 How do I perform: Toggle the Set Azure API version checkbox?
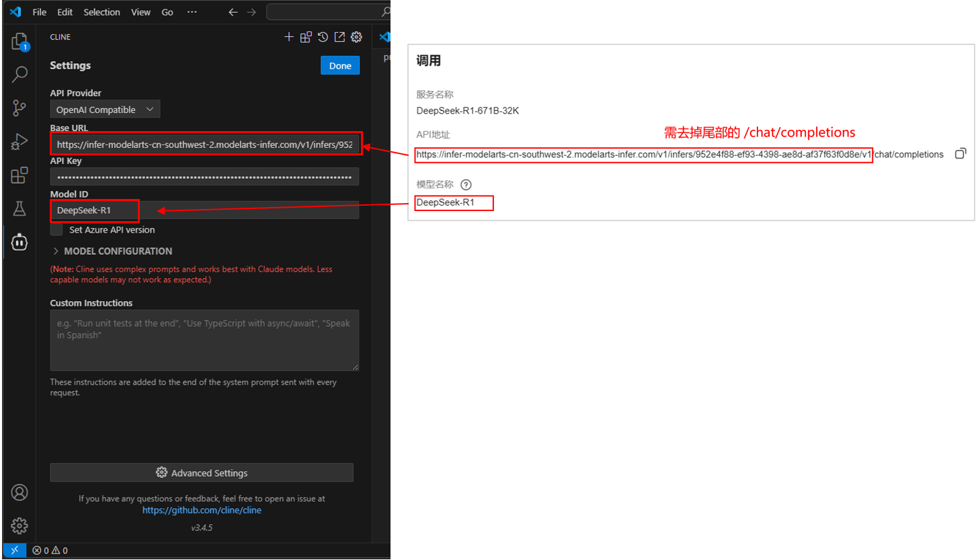56,230
